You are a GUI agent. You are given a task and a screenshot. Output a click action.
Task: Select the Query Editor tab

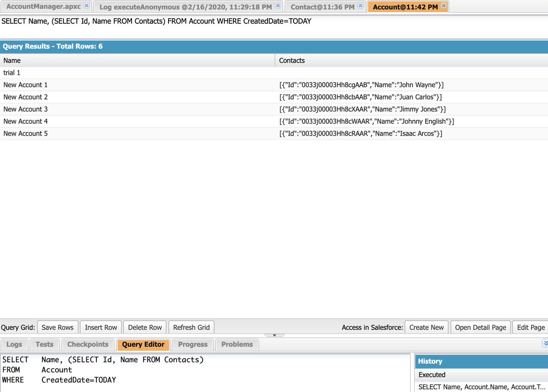143,345
